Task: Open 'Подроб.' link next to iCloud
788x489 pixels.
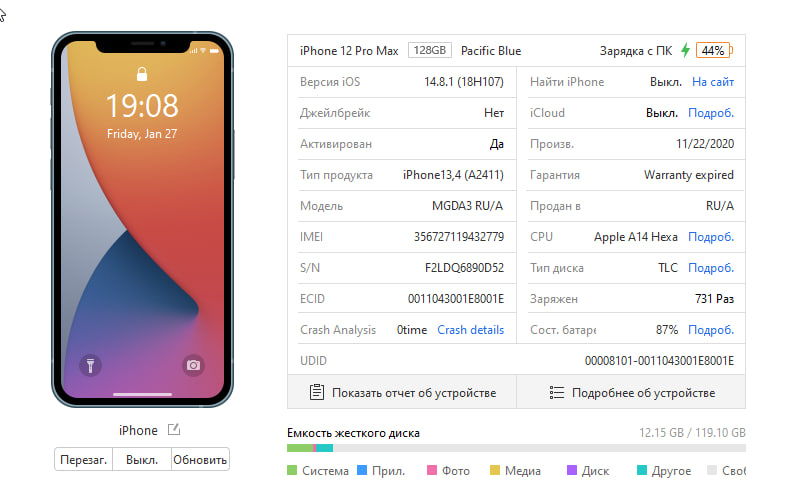Action: [x=711, y=113]
